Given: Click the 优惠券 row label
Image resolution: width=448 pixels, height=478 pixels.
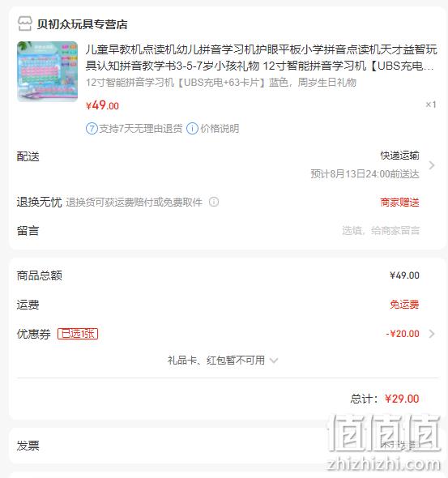Looking at the screenshot, I should (x=34, y=334).
